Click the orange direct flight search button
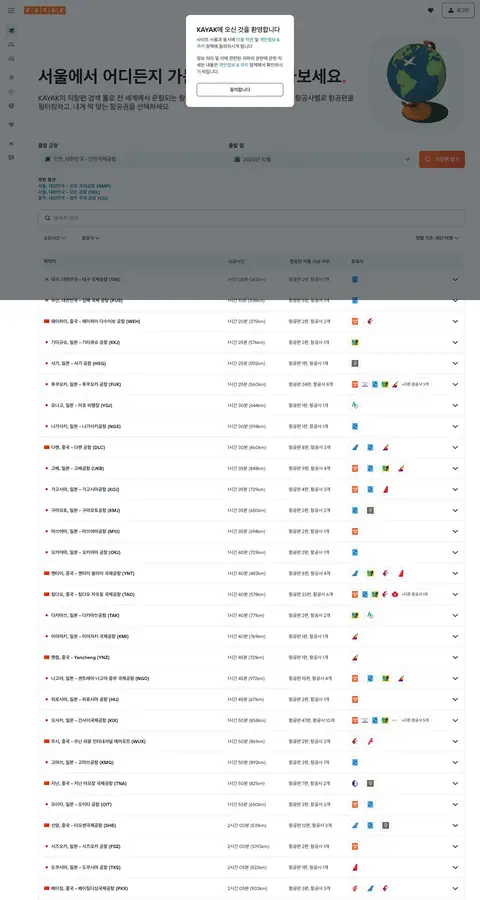The width and height of the screenshot is (480, 900). (442, 159)
